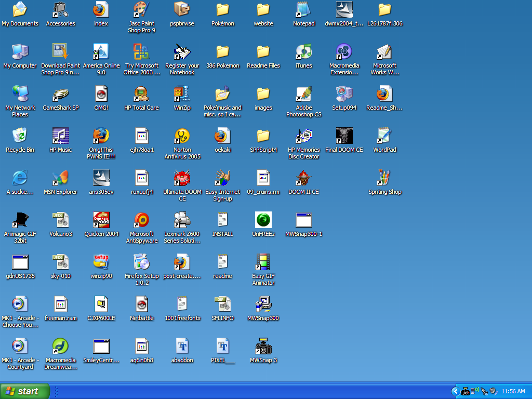Open the Readme Files folder

tap(263, 51)
